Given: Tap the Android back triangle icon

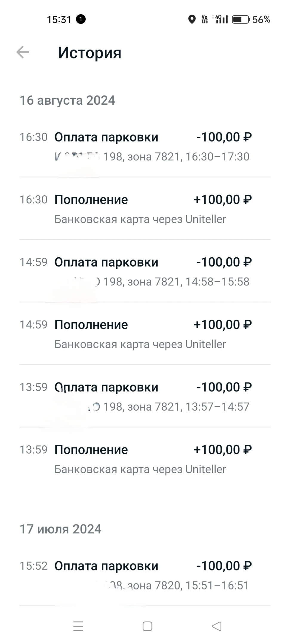Looking at the screenshot, I should tap(217, 626).
